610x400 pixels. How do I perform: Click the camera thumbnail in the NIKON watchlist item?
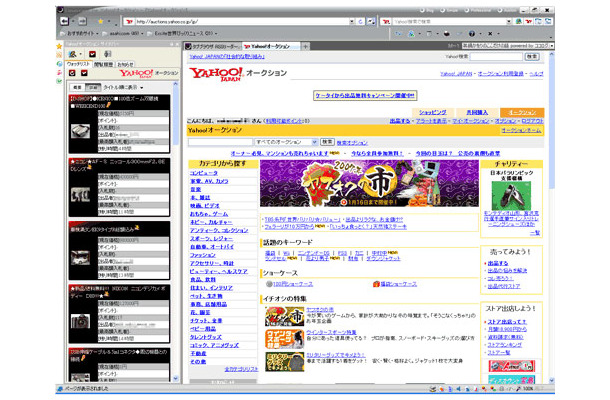pos(81,321)
